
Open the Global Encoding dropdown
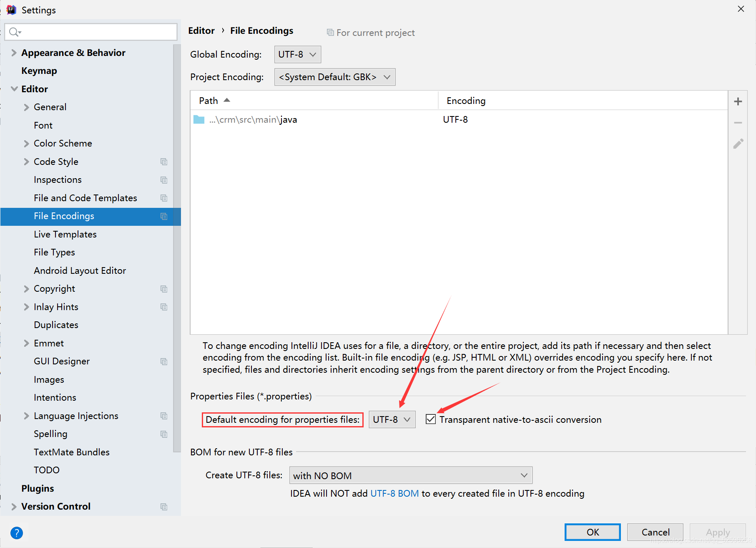point(298,55)
